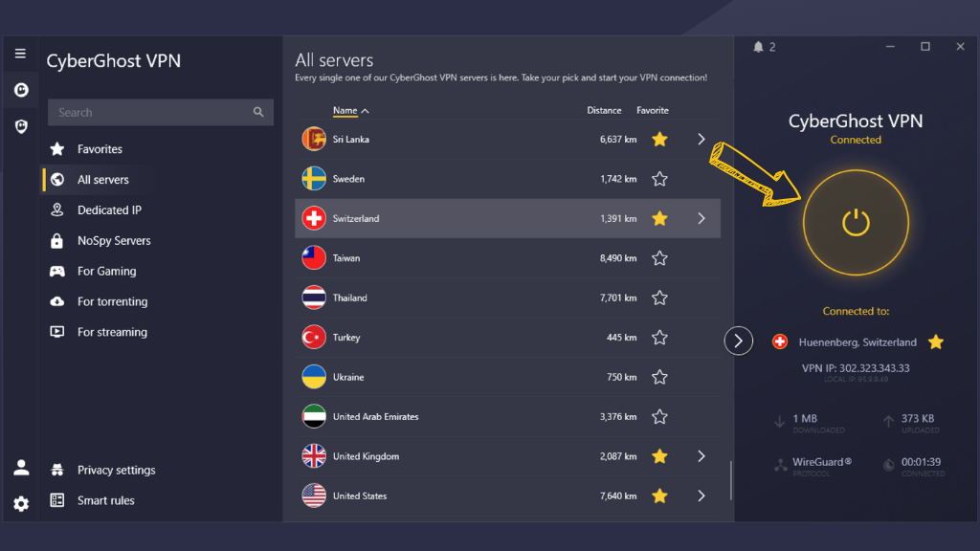
Task: Open the privacy shield icon in the left rail
Action: click(20, 125)
